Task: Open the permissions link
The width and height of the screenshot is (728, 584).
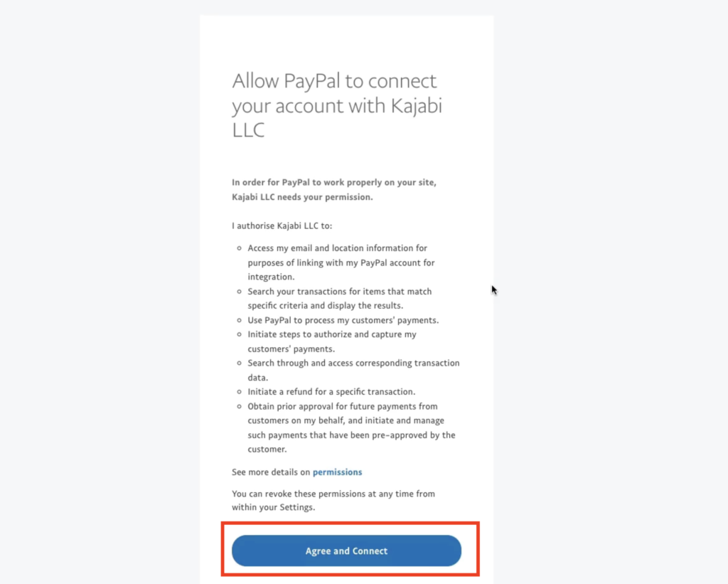Action: click(x=337, y=472)
